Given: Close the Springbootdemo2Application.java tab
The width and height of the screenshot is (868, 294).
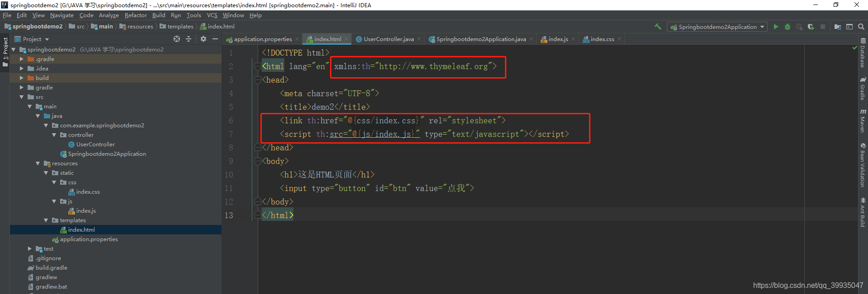Looking at the screenshot, I should (x=531, y=39).
